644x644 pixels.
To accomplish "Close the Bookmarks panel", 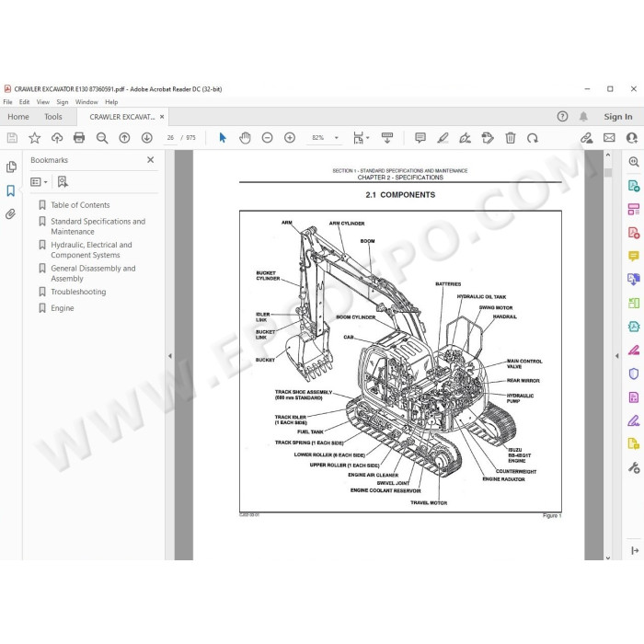I will click(x=151, y=160).
